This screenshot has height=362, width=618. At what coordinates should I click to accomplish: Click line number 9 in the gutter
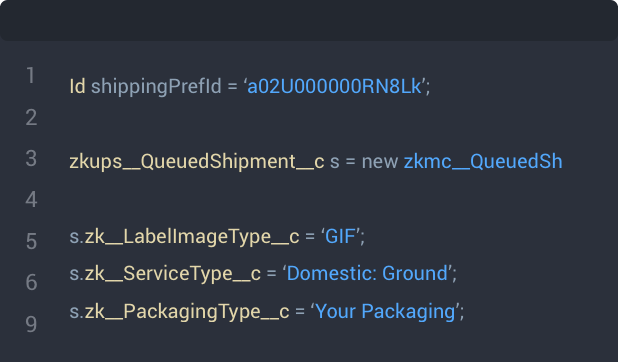tap(31, 324)
